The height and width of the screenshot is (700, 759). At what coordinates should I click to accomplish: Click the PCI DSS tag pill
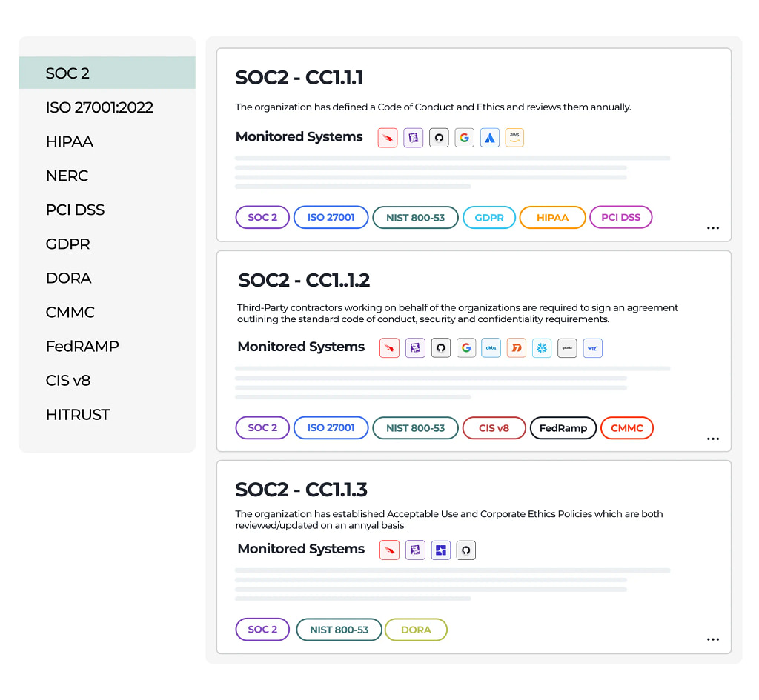pos(620,218)
